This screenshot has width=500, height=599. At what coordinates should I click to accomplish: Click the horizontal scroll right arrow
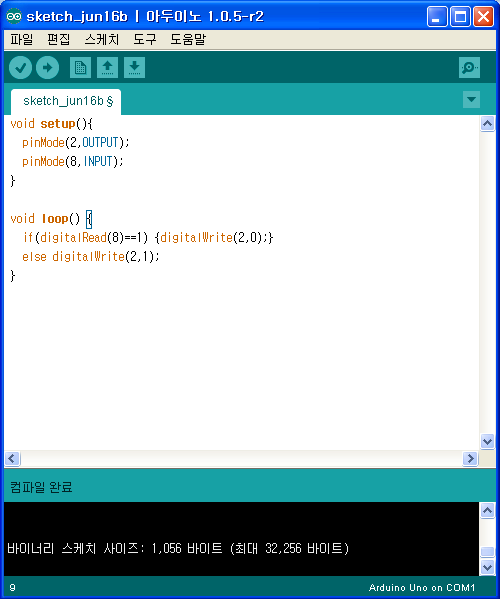(470, 458)
